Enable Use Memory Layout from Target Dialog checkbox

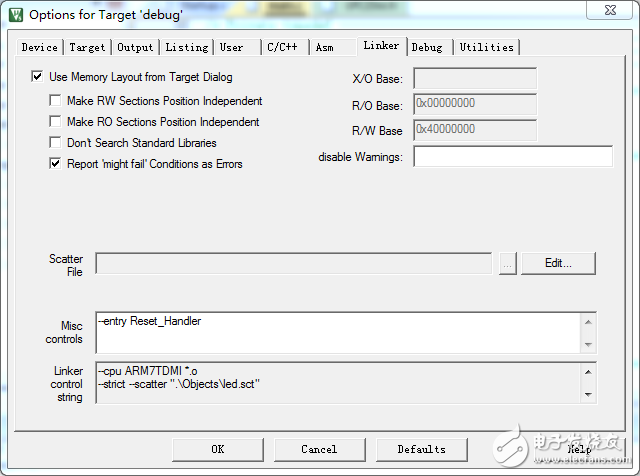pyautogui.click(x=38, y=77)
